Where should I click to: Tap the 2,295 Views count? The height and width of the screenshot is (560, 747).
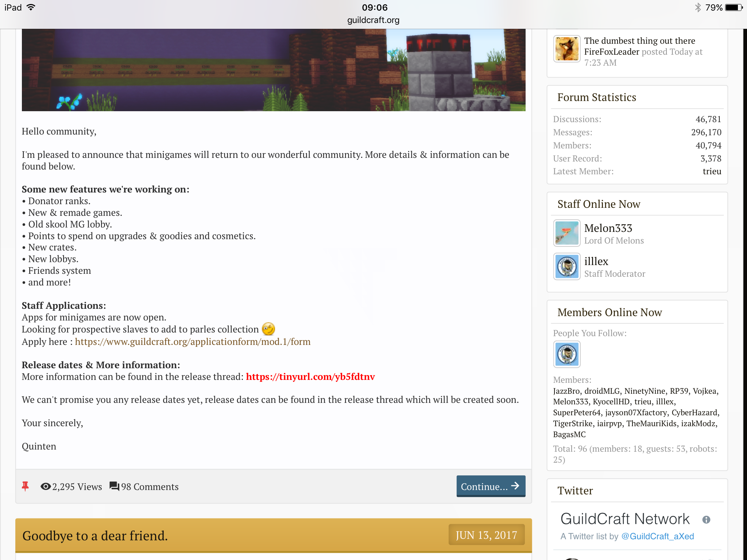coord(77,487)
